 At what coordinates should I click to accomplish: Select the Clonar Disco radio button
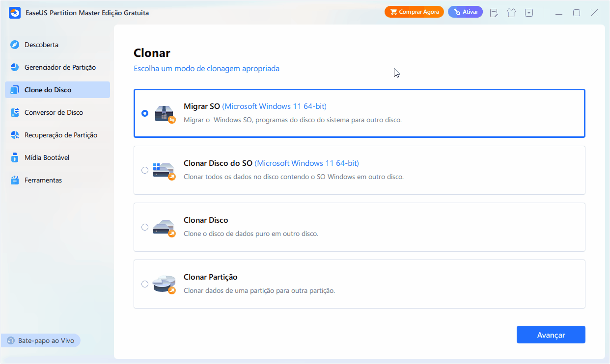[x=144, y=227]
